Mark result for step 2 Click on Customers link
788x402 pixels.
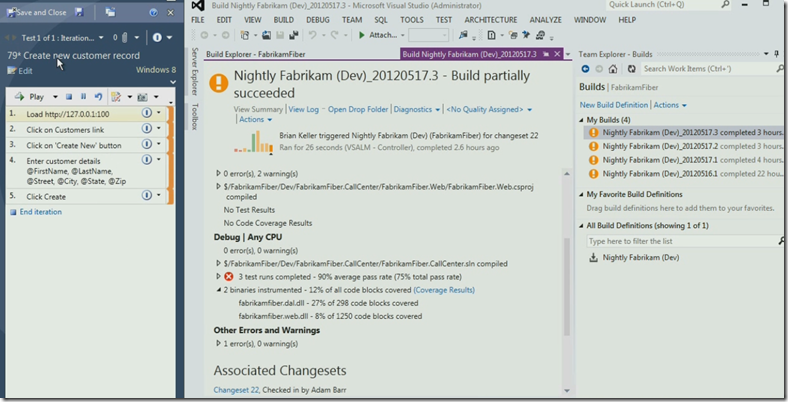(x=147, y=129)
